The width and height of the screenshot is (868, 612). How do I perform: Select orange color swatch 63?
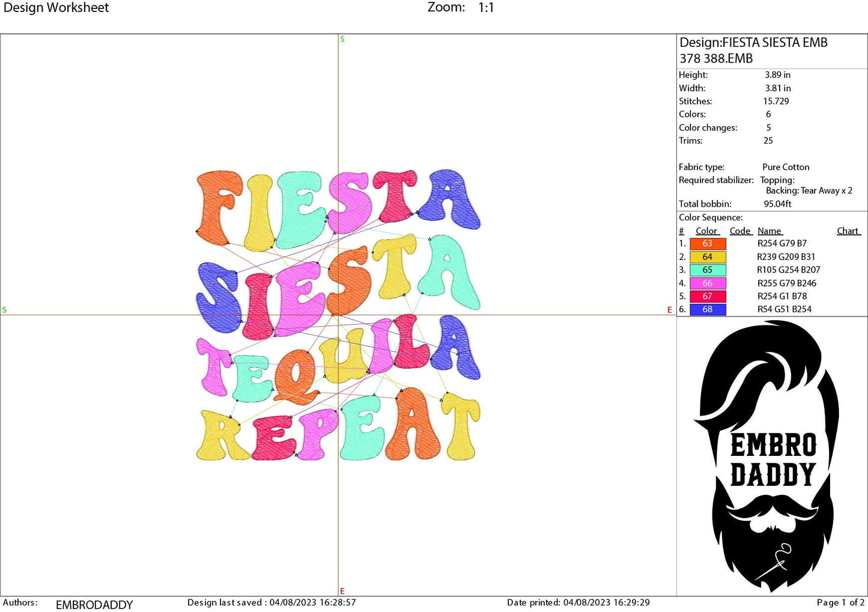708,244
